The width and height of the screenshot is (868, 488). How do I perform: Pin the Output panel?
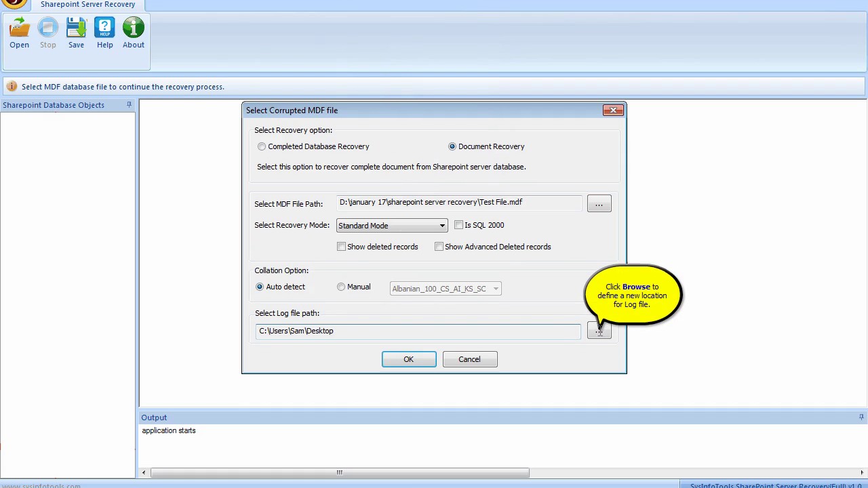861,418
